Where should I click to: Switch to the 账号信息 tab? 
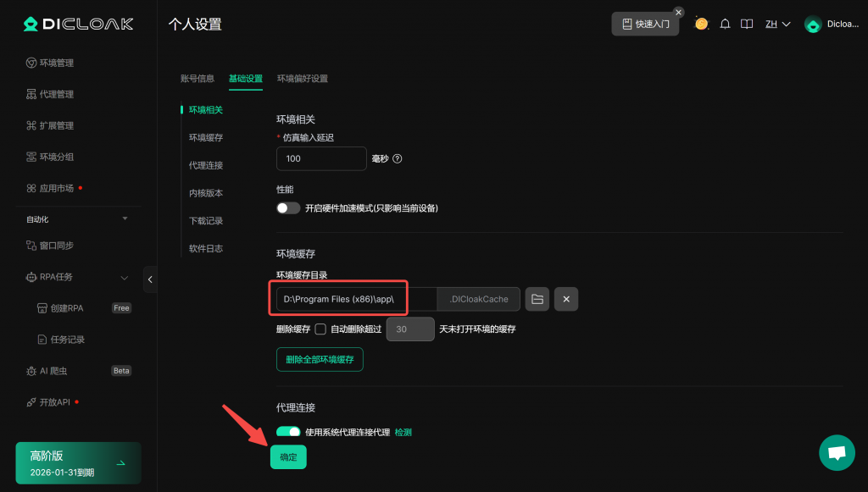coord(198,79)
